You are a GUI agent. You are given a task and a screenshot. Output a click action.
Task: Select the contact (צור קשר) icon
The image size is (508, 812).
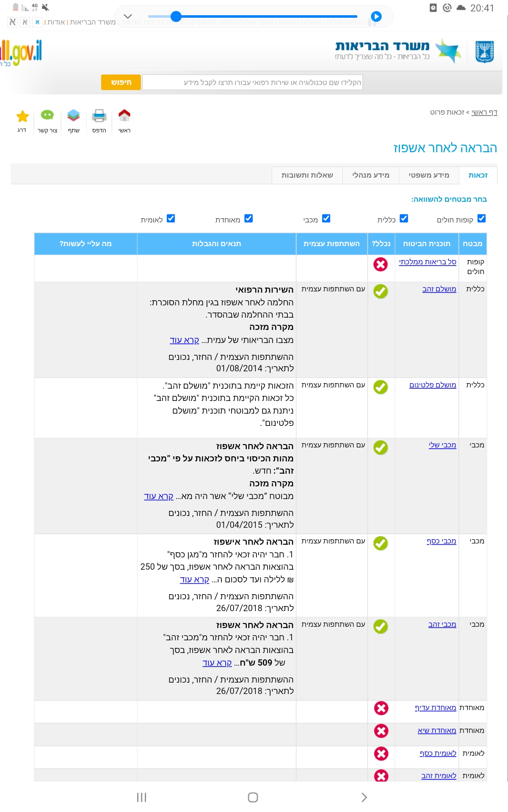(x=47, y=115)
